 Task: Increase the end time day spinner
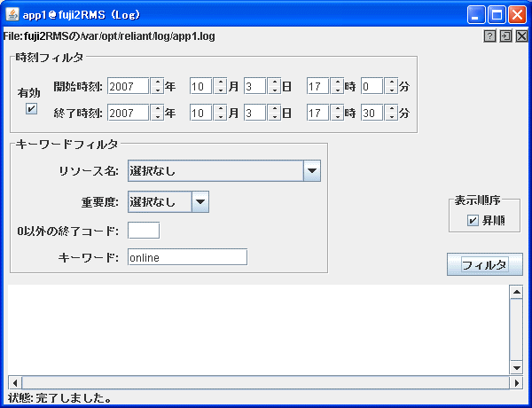[x=274, y=108]
